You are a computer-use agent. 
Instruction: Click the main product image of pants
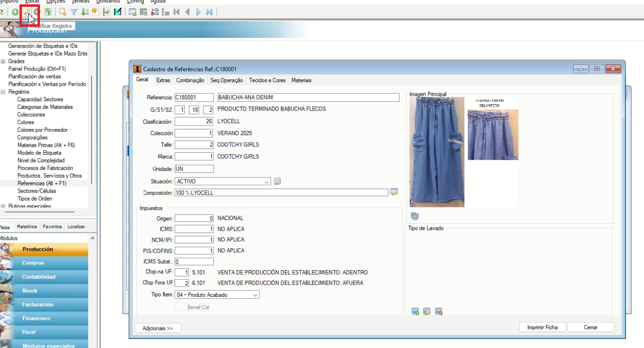click(436, 152)
